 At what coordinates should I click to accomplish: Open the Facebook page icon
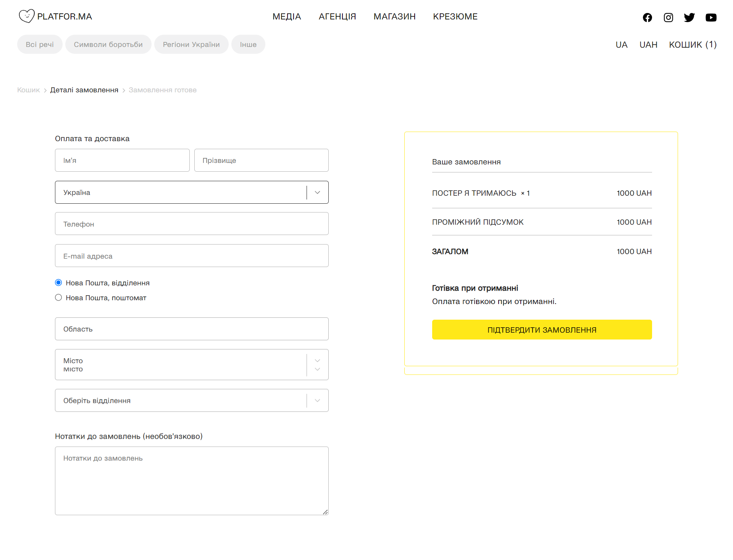pyautogui.click(x=647, y=18)
